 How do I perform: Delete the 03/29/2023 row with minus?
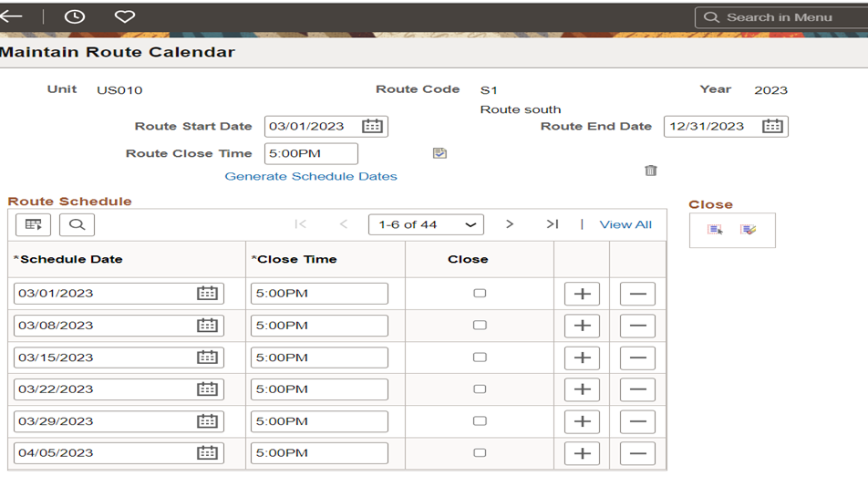coord(637,421)
